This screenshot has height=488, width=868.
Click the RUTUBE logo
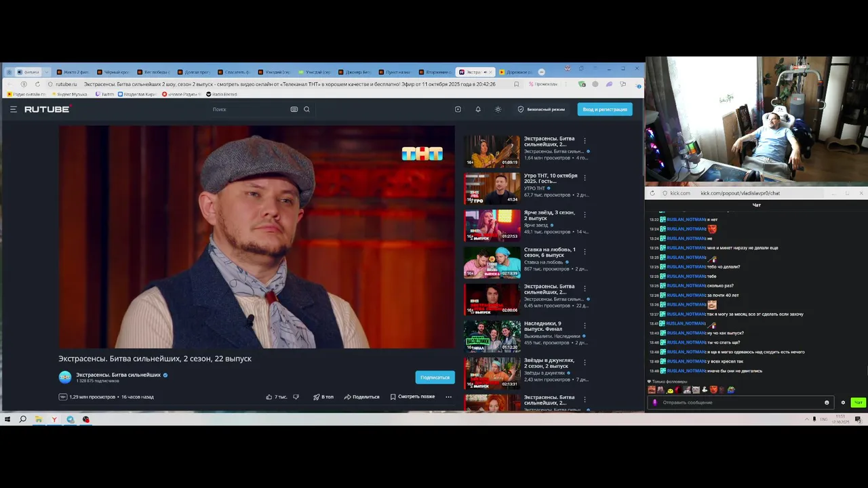[x=47, y=109]
